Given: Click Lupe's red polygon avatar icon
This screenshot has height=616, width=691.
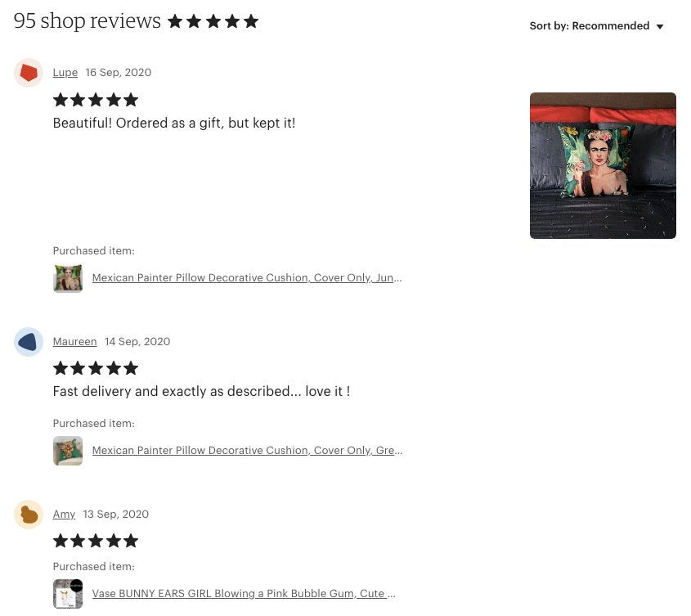Looking at the screenshot, I should (29, 73).
